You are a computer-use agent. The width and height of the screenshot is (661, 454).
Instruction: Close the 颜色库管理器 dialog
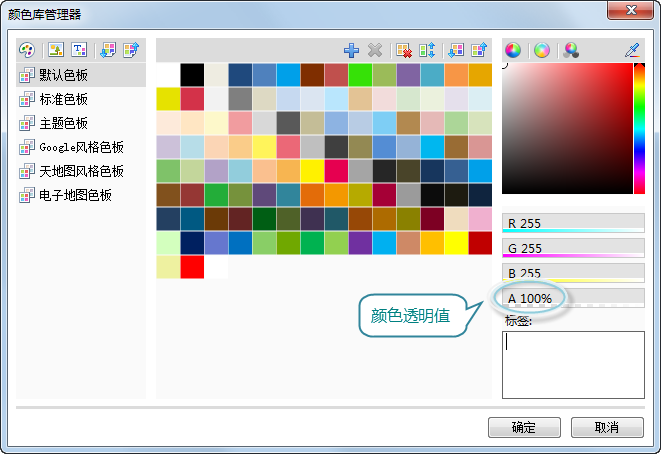[x=630, y=10]
